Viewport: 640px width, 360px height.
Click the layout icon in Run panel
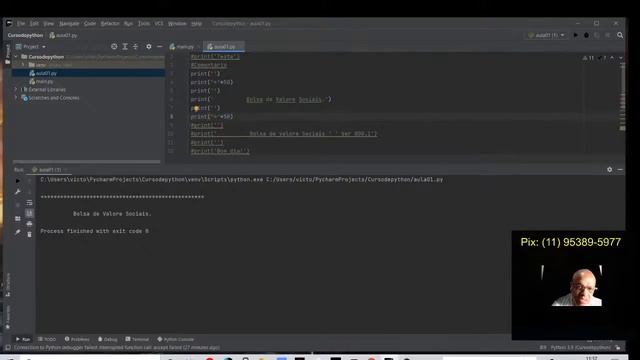pos(18,219)
